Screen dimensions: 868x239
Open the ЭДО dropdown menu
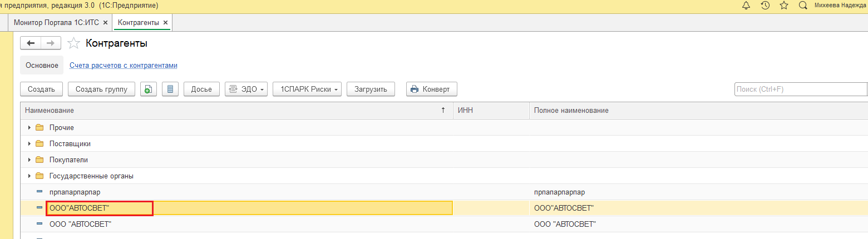tap(246, 89)
